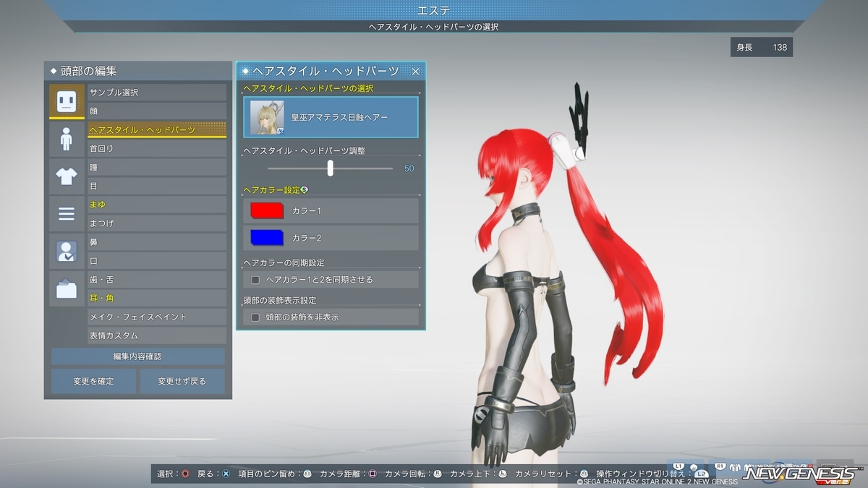This screenshot has height=488, width=868.
Task: Click the カメラ上下 stick icon
Action: point(503,474)
